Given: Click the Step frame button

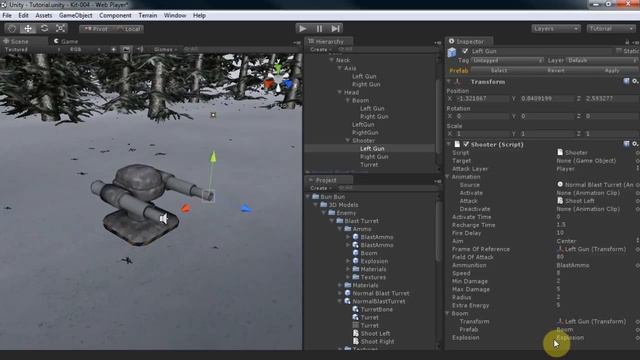Looking at the screenshot, I should click(336, 29).
